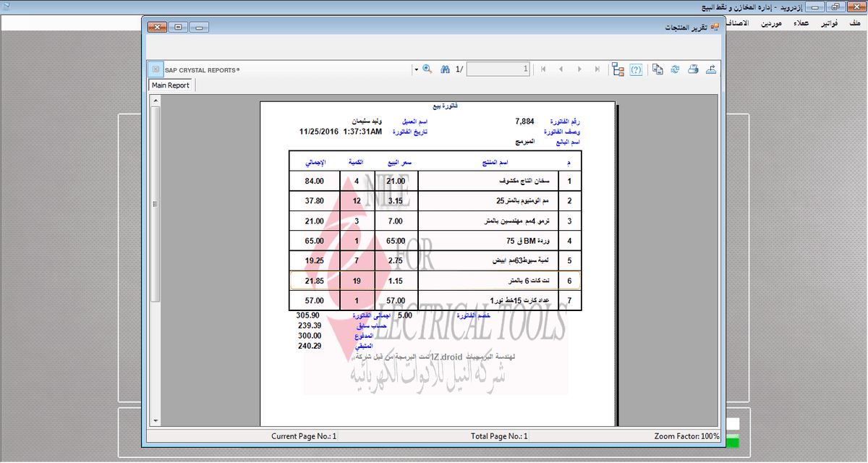Click the invoice number 7,884
The width and height of the screenshot is (868, 463).
[524, 121]
